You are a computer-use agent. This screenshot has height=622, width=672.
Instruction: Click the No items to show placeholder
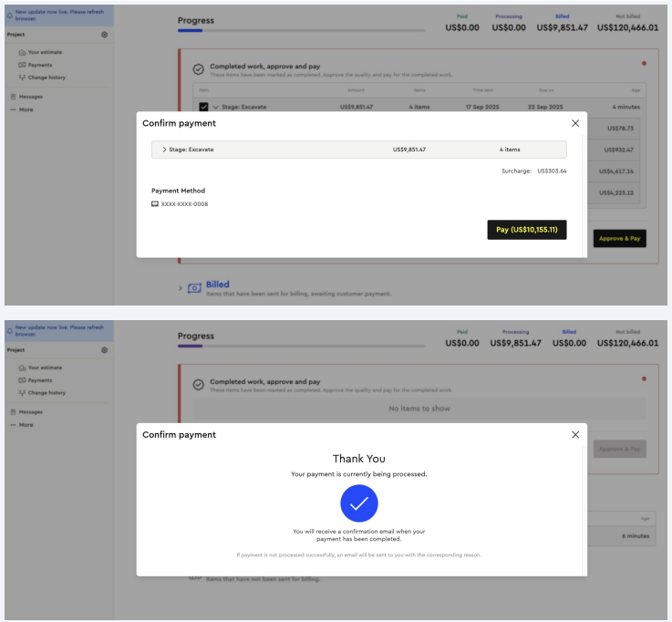(x=419, y=409)
